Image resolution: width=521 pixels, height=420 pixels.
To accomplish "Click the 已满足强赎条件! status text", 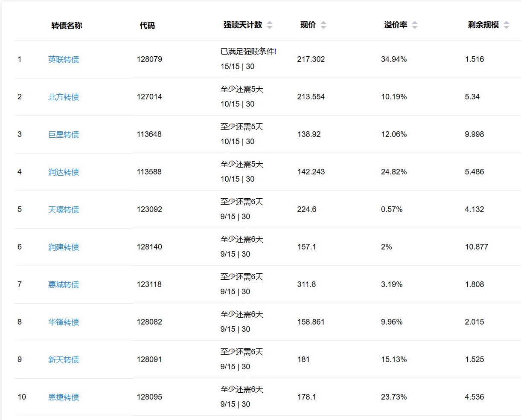I will coord(248,52).
